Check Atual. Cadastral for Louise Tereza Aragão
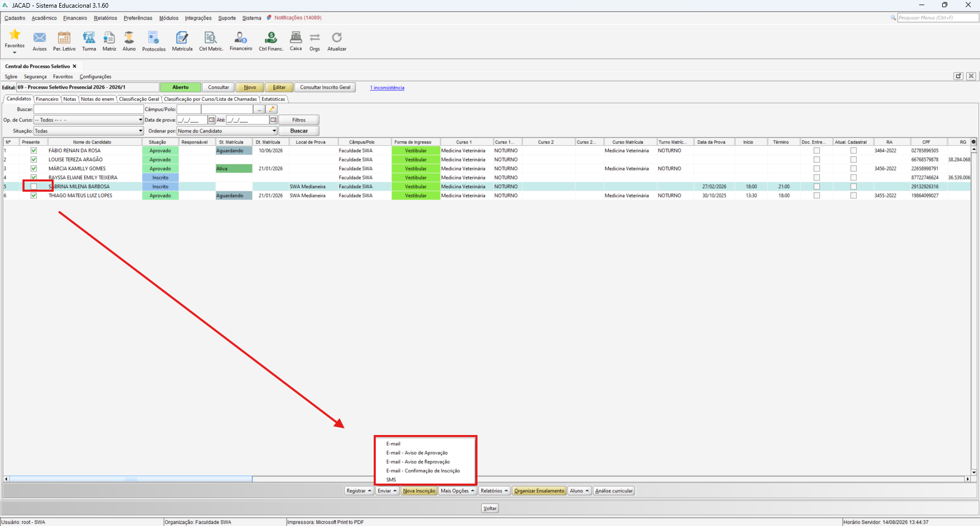The image size is (980, 526). [853, 159]
